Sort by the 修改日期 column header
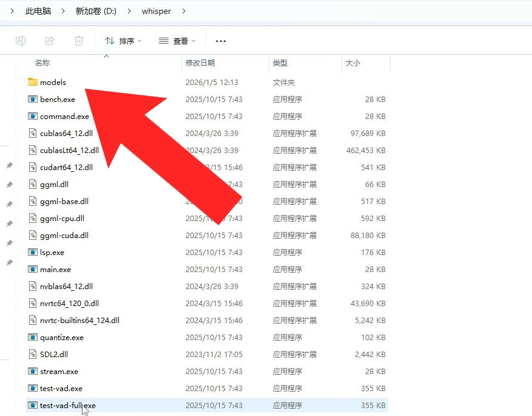Screen dimensions: 532x416 pyautogui.click(x=200, y=63)
